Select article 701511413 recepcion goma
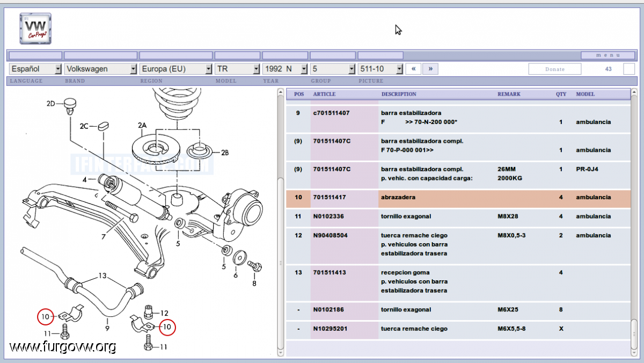This screenshot has height=363, width=644. [x=458, y=282]
